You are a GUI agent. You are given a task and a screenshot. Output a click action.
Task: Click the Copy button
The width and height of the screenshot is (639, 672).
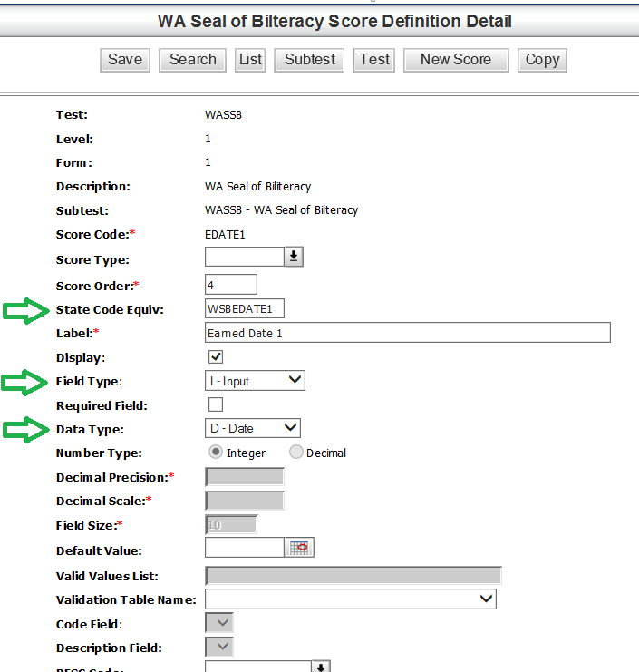(542, 60)
